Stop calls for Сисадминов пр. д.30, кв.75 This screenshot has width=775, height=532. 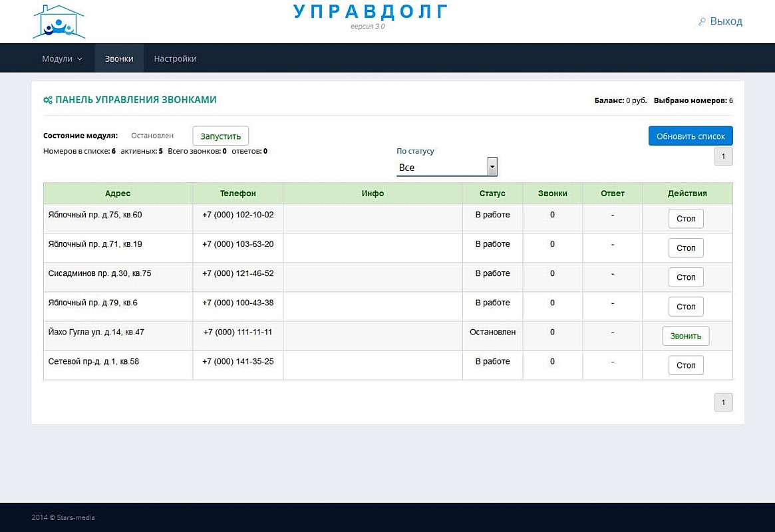tap(685, 277)
